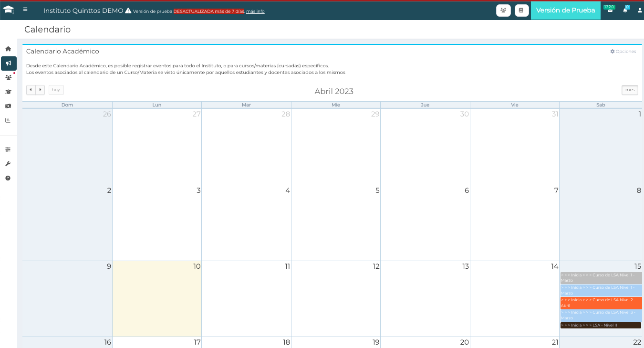Open the home icon in sidebar
644x348 pixels.
coord(8,49)
